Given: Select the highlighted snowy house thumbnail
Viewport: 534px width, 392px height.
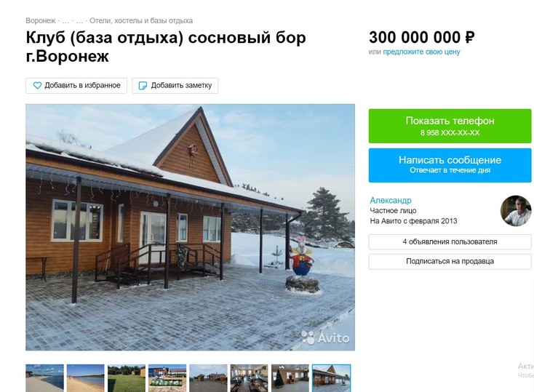Looking at the screenshot, I should 331,378.
